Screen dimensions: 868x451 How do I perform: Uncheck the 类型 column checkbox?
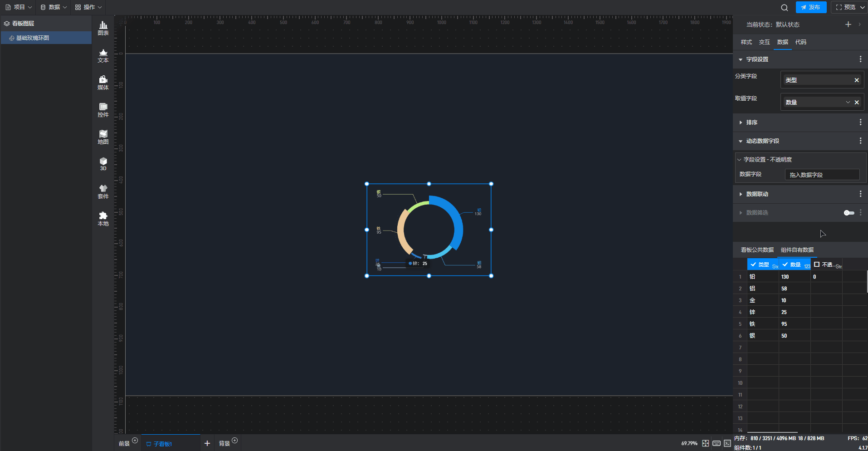tap(753, 265)
